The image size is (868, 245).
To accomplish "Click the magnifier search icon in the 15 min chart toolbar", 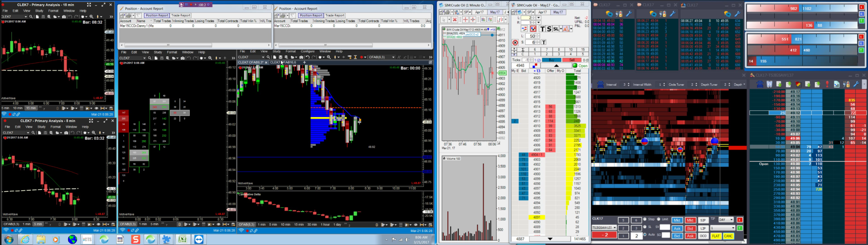I will tap(31, 17).
